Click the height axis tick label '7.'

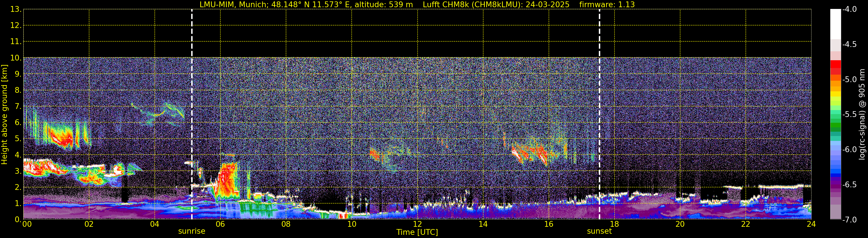(18, 107)
